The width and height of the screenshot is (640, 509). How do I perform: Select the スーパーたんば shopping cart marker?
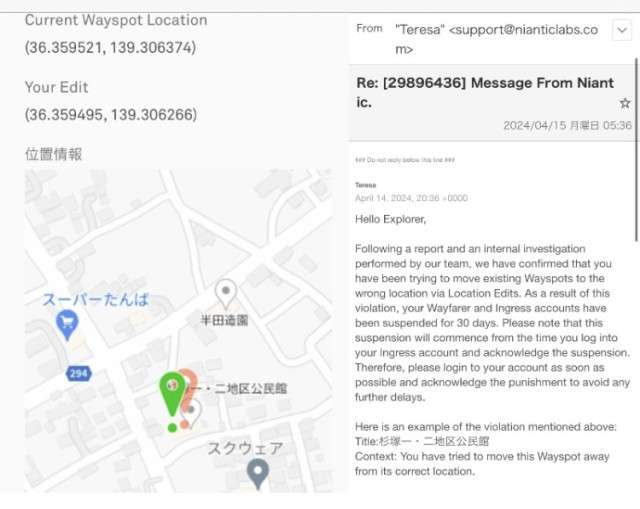coord(67,324)
